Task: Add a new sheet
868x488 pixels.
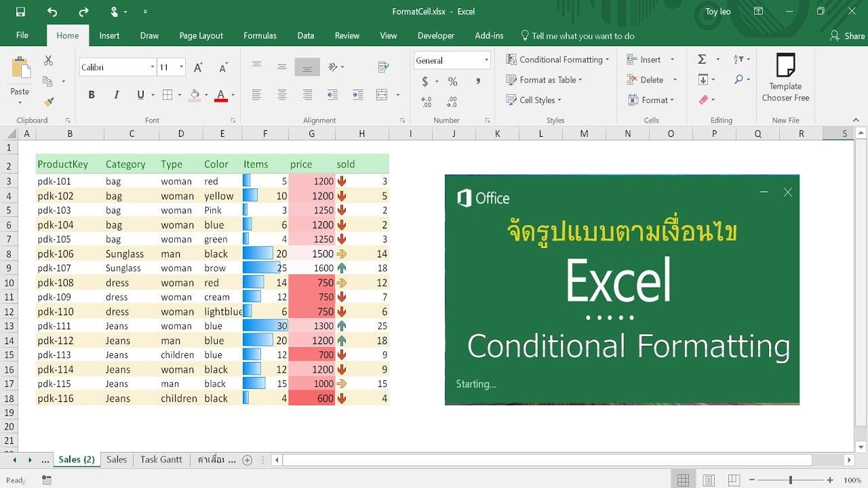Action: [x=248, y=460]
